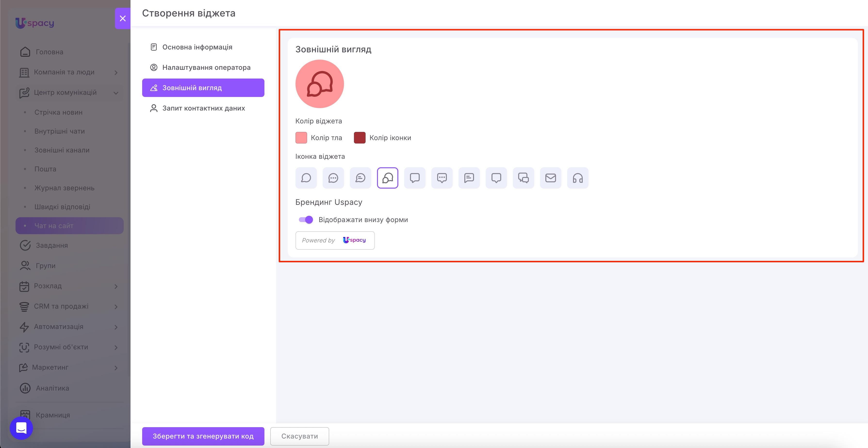
Task: Click the Powered by Uspacy badge
Action: click(x=335, y=240)
